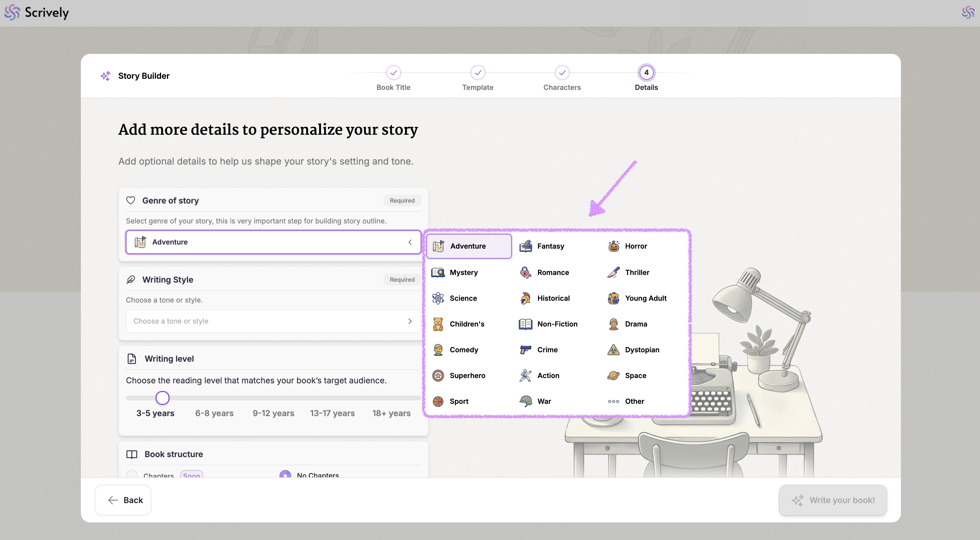980x540 pixels.
Task: Pick the Crime gun icon
Action: (525, 349)
